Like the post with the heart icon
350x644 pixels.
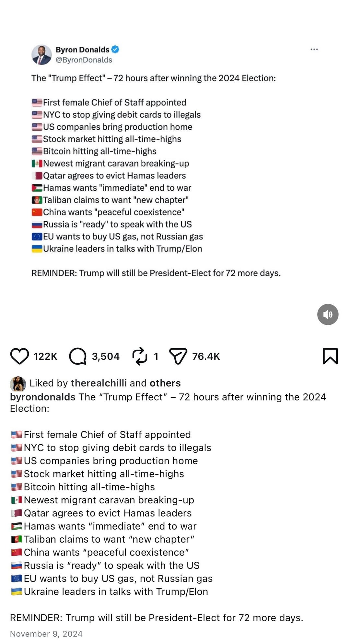20,356
